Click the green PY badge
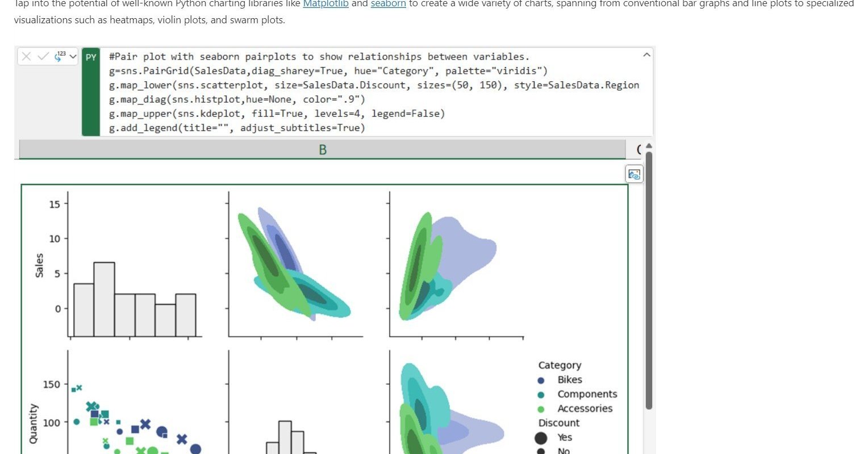The width and height of the screenshot is (868, 454). pyautogui.click(x=91, y=92)
